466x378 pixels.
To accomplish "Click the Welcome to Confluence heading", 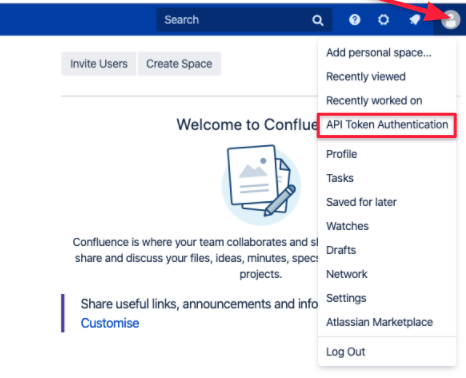I will [247, 125].
